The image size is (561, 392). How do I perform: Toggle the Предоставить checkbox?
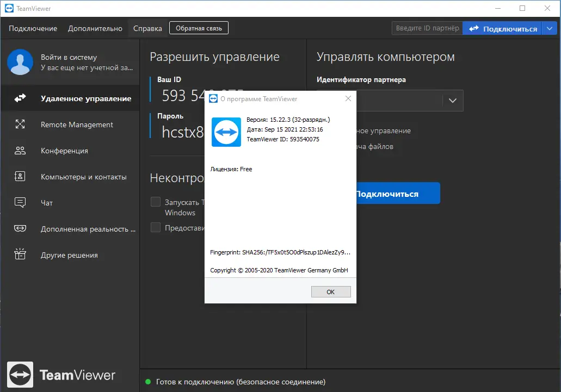[x=155, y=228]
